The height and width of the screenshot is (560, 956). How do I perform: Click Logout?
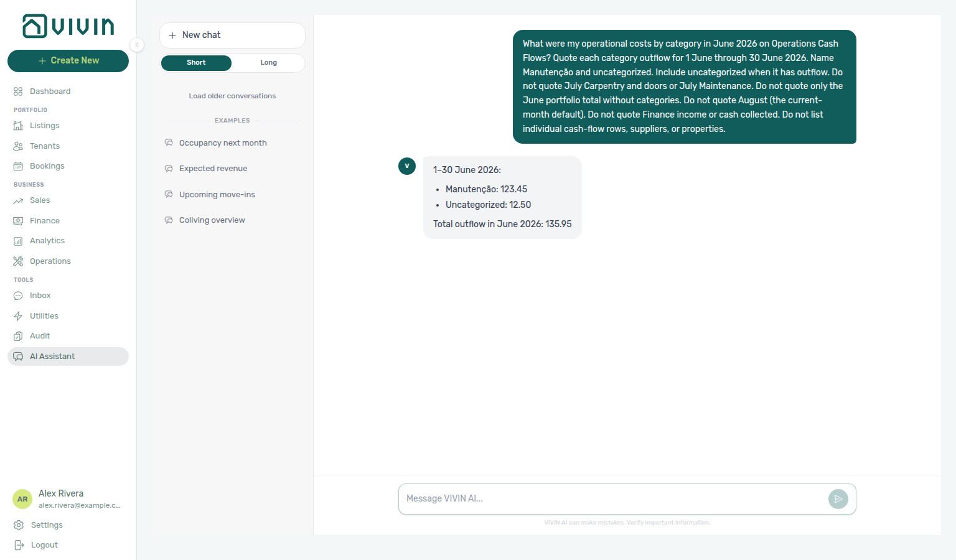coord(68,545)
